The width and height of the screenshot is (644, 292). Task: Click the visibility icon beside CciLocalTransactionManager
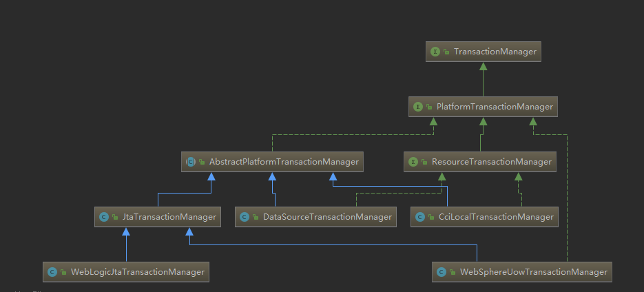[x=431, y=217]
